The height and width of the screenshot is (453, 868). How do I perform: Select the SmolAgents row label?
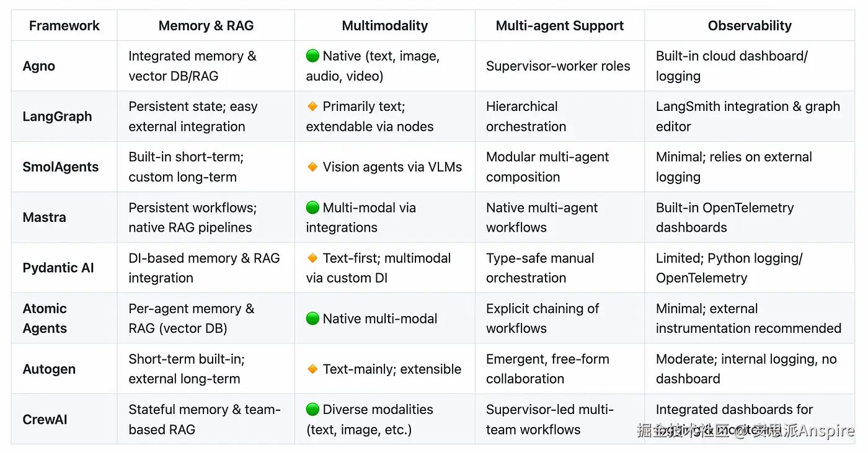tap(61, 167)
